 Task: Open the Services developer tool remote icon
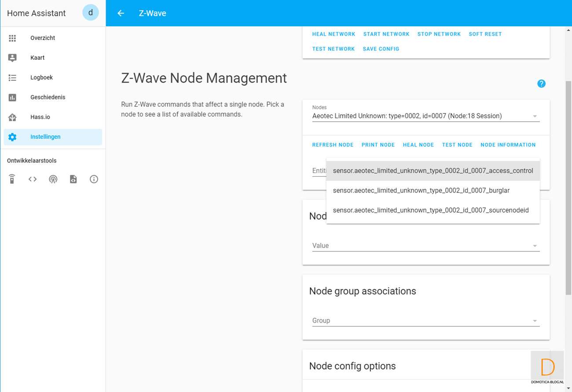tap(12, 179)
